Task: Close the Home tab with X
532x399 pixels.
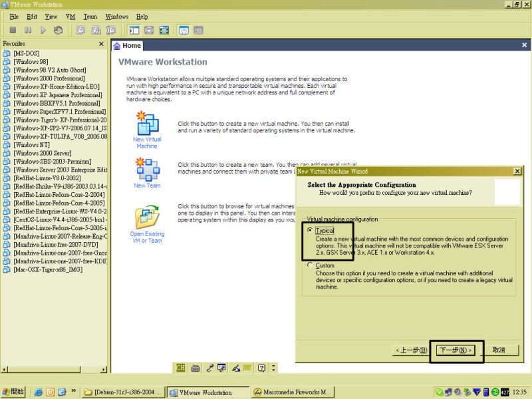Action: [x=524, y=45]
